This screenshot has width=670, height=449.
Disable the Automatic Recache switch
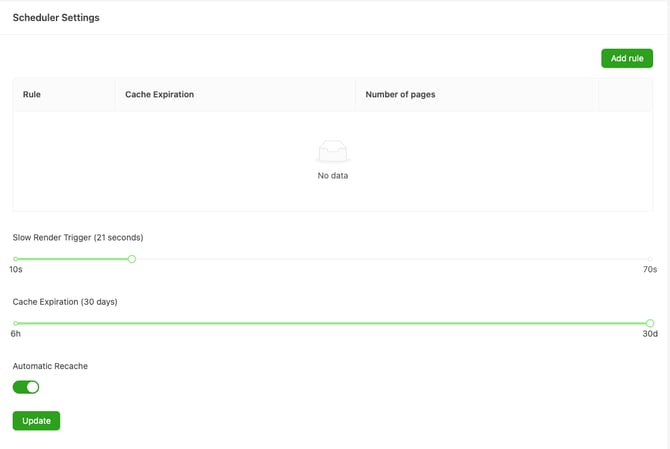point(26,387)
